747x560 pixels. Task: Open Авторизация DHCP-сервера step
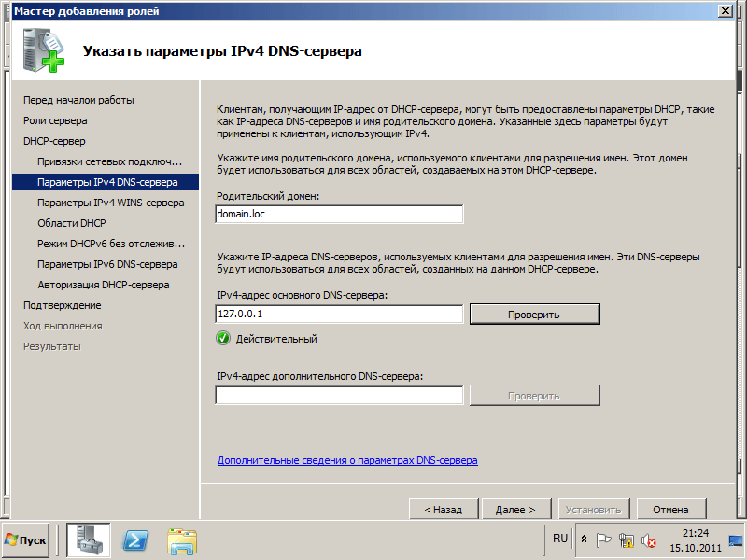[x=104, y=285]
